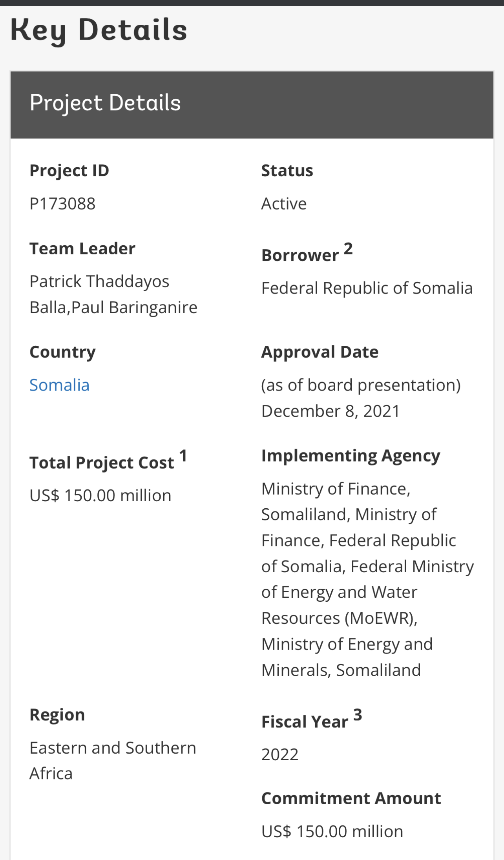
Task: Click the Project Details header bar
Action: coord(252,105)
